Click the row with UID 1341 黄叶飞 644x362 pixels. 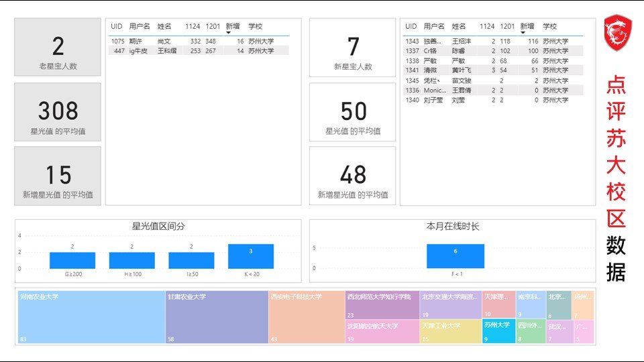(493, 70)
